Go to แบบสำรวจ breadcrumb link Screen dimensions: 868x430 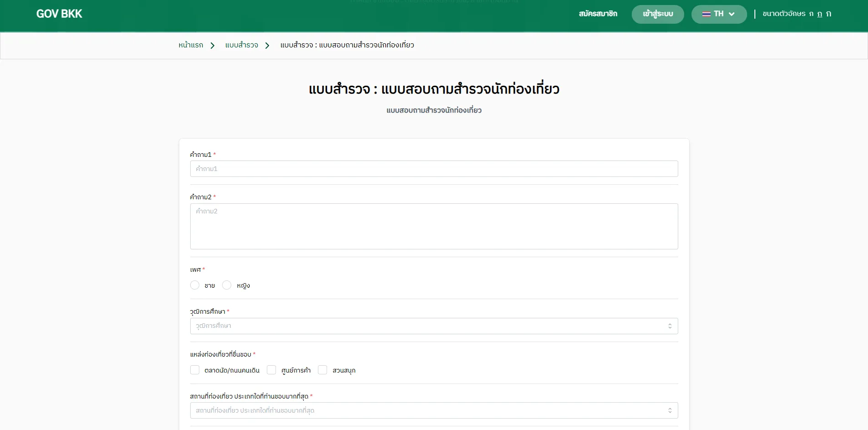(242, 45)
